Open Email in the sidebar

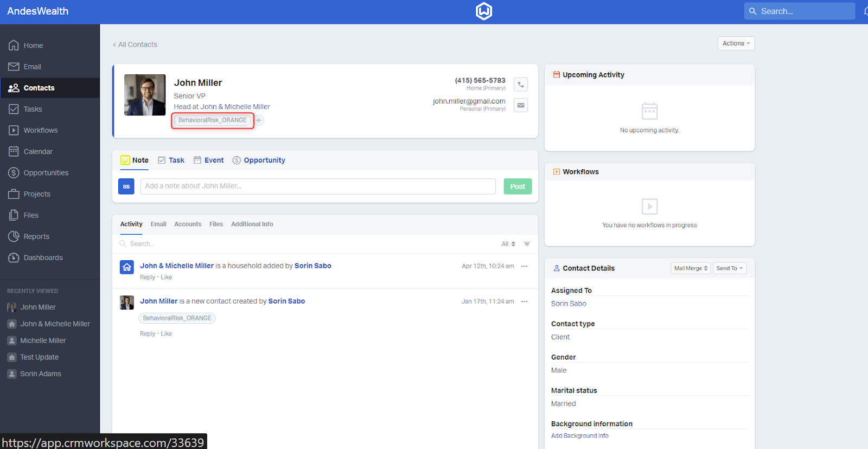(x=32, y=67)
